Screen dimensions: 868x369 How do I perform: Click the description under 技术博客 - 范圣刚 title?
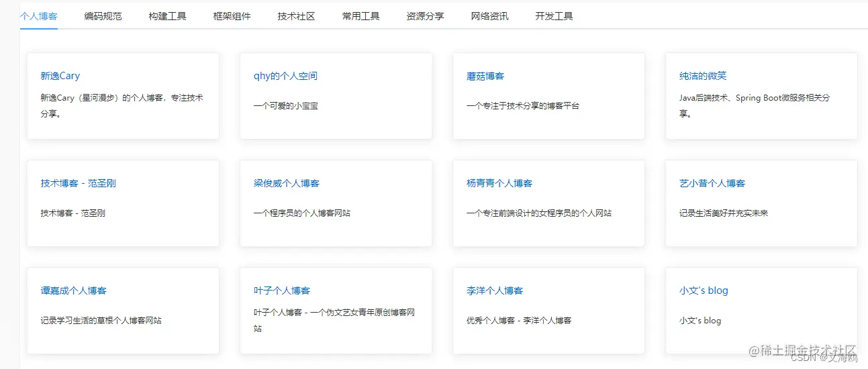tap(73, 213)
